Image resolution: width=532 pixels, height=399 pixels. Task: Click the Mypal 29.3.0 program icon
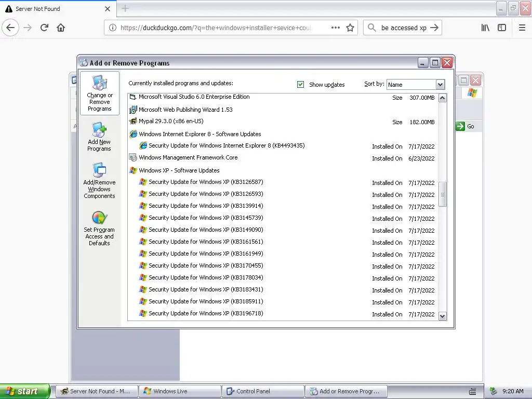(133, 121)
